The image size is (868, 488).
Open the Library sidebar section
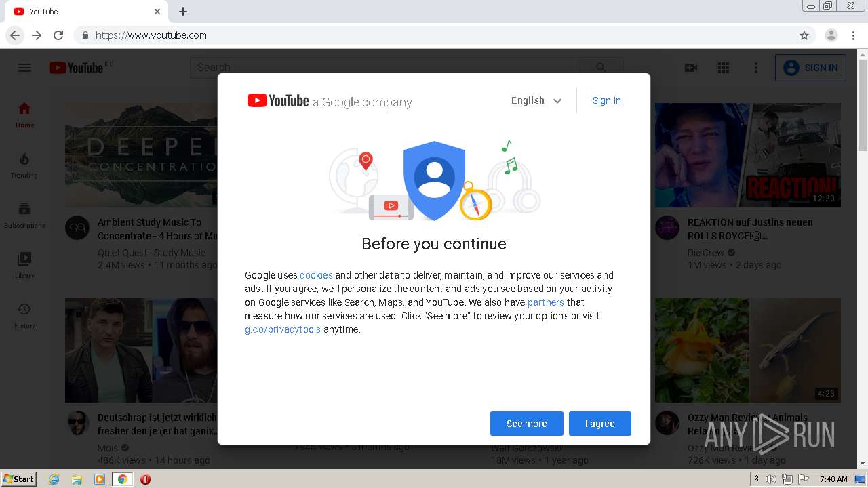[24, 265]
